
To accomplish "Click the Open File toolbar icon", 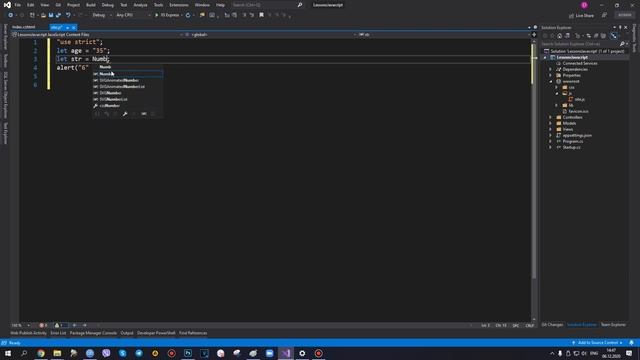I will click(43, 15).
